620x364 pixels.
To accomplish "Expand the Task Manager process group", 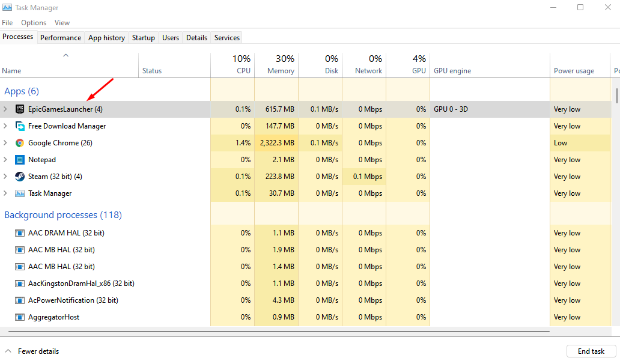I will 5,193.
